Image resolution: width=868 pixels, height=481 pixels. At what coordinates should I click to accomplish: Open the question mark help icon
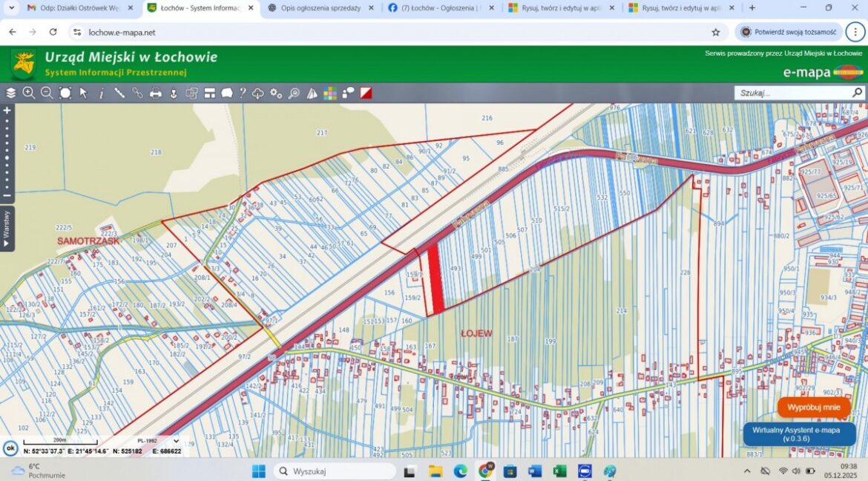coord(242,93)
